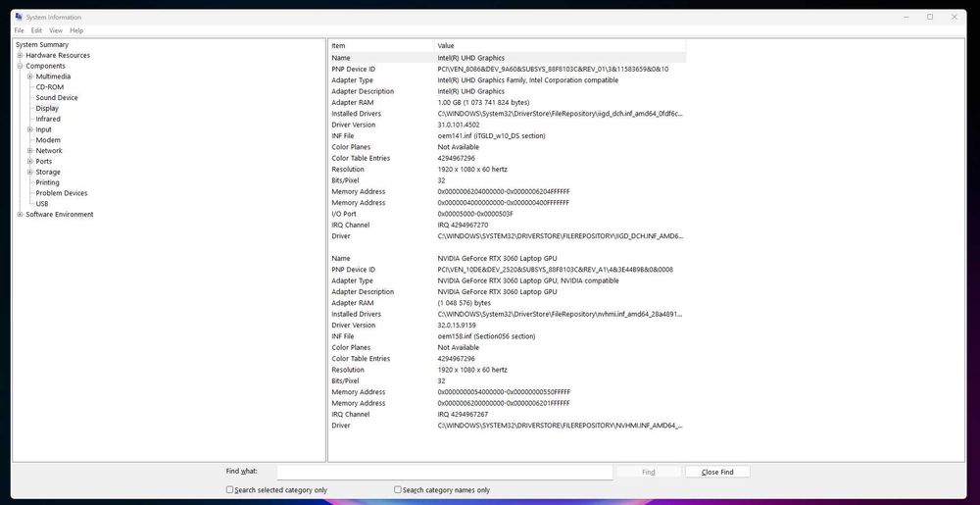Click the Close Find button
The width and height of the screenshot is (980, 505).
717,472
